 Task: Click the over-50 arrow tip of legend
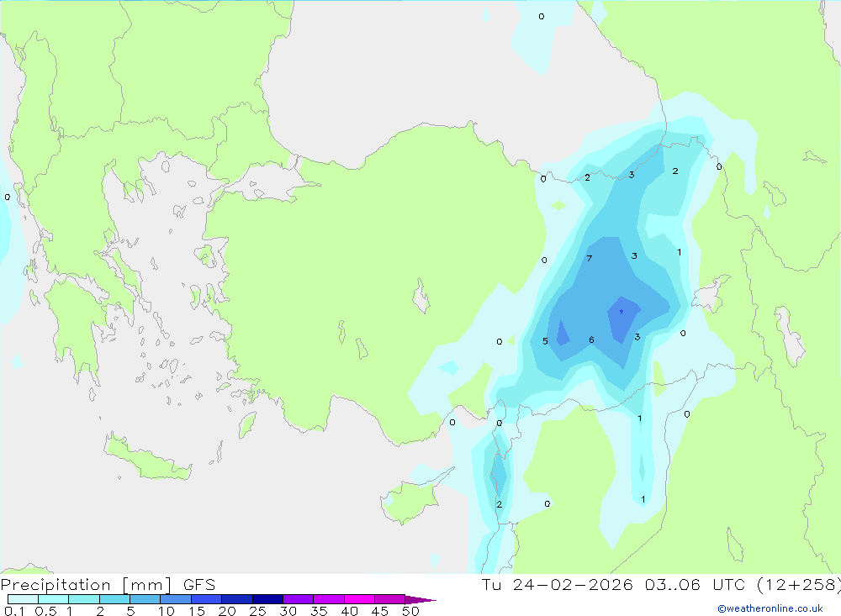tap(421, 600)
